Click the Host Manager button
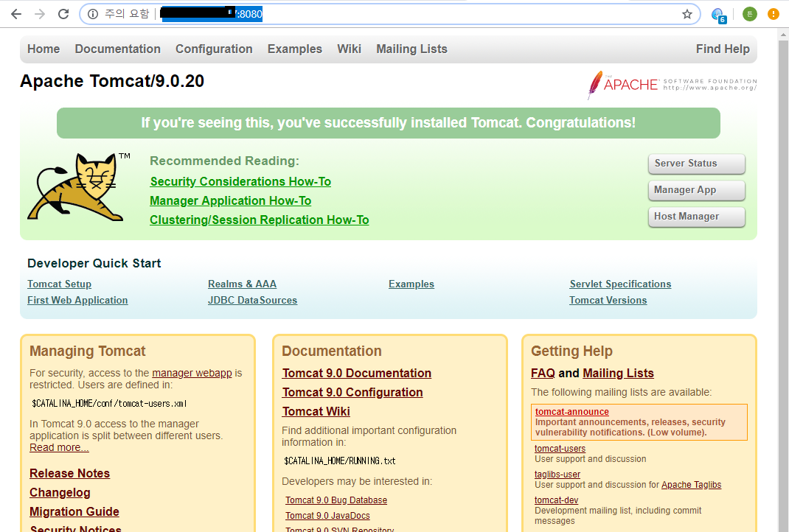The height and width of the screenshot is (532, 789). 696,217
